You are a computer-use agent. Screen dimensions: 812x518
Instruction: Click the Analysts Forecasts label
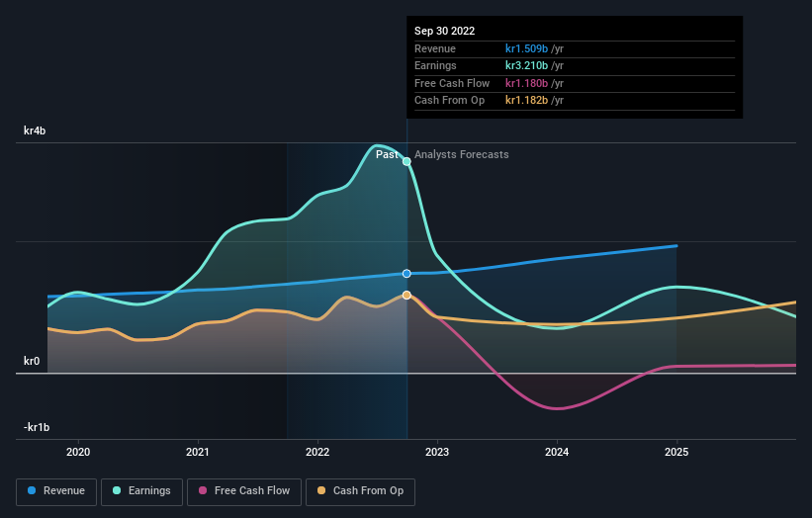click(462, 155)
